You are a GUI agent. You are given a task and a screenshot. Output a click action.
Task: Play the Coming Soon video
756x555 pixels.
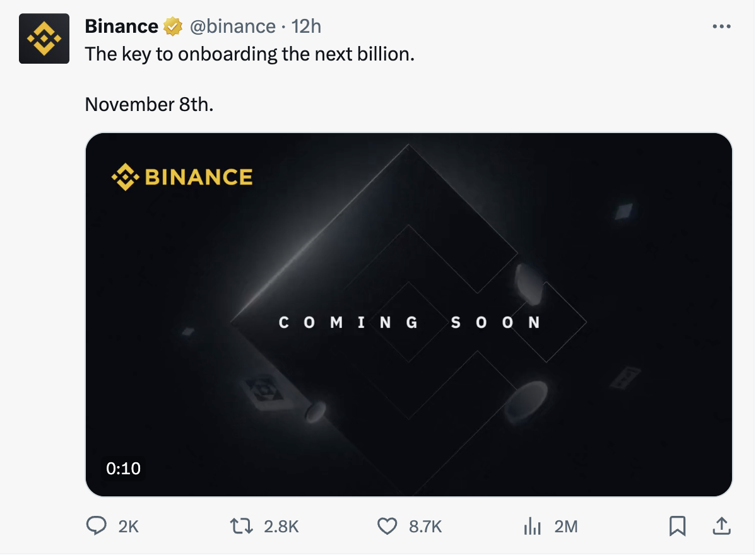pos(408,314)
